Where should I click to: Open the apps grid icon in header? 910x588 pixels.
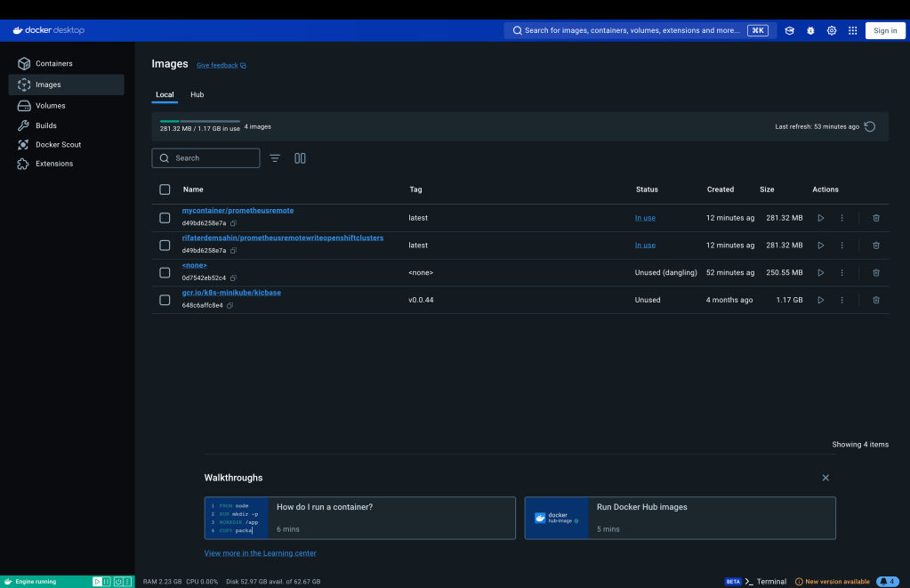(852, 31)
